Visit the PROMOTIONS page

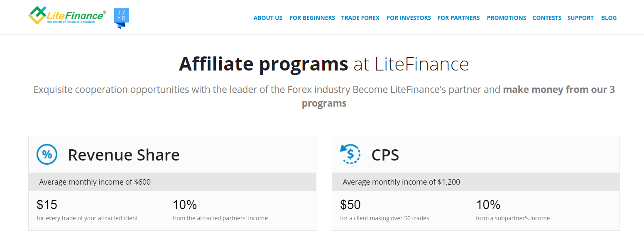click(x=506, y=18)
